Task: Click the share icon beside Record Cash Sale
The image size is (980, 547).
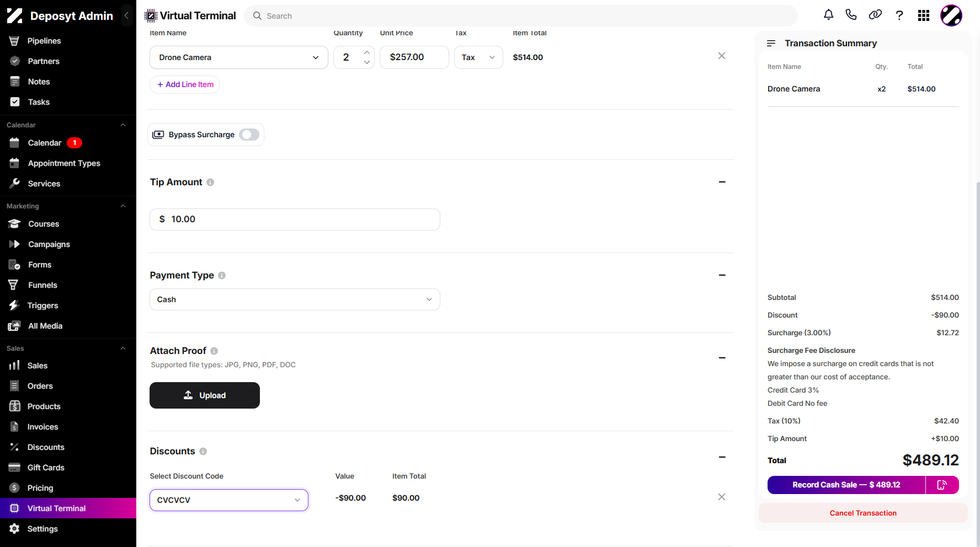Action: [942, 485]
